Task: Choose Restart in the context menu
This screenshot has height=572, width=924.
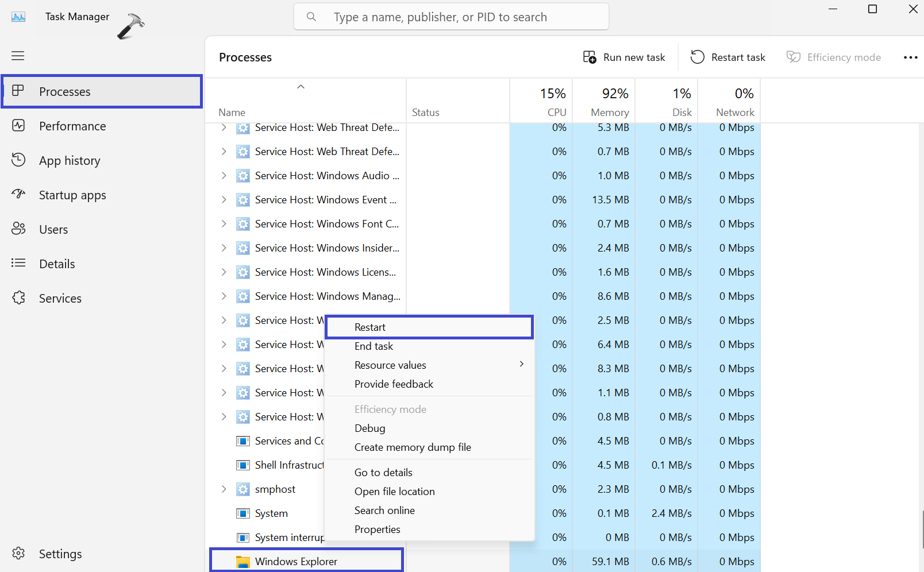Action: click(x=370, y=327)
